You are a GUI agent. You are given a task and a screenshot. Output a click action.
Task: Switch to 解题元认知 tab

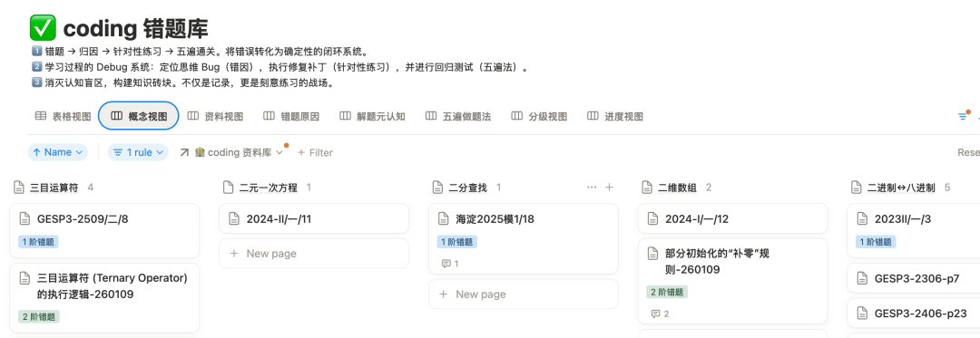[x=372, y=116]
